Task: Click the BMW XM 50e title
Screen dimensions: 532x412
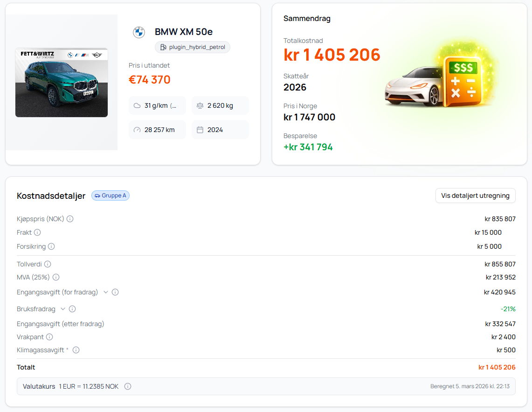Action: (x=184, y=32)
